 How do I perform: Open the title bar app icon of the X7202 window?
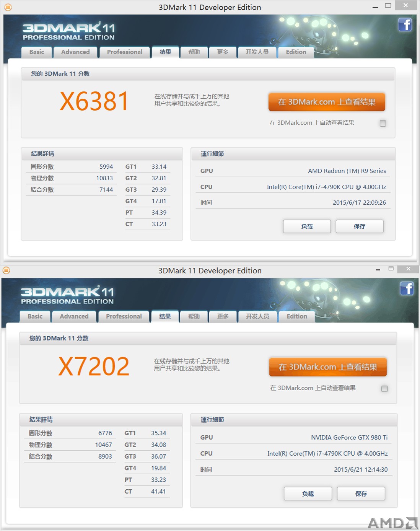click(x=6, y=270)
